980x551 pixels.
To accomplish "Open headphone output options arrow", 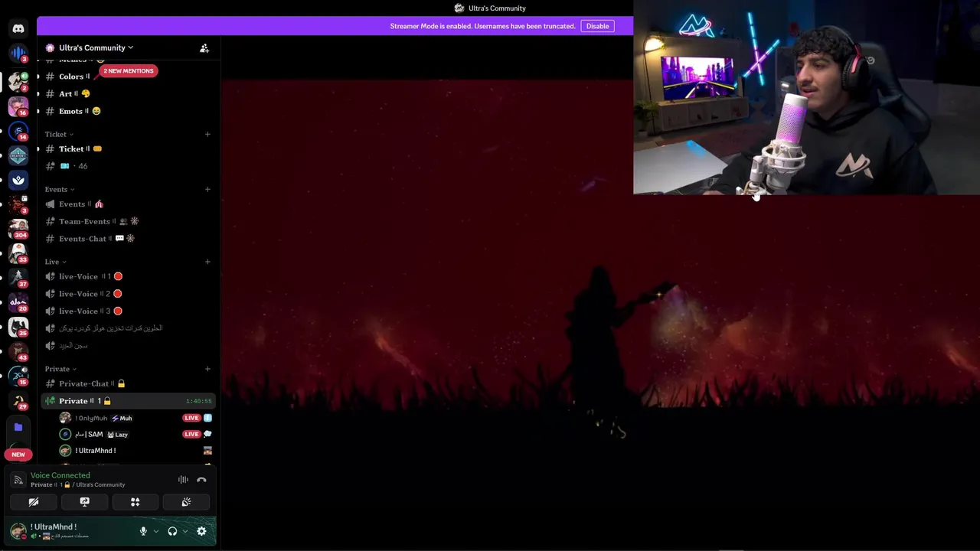I will point(185,531).
